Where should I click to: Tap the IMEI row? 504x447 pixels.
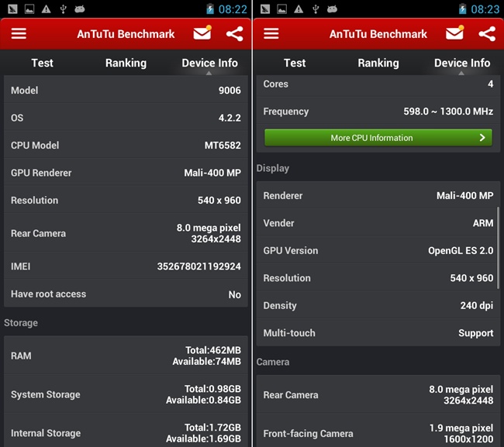(x=126, y=266)
